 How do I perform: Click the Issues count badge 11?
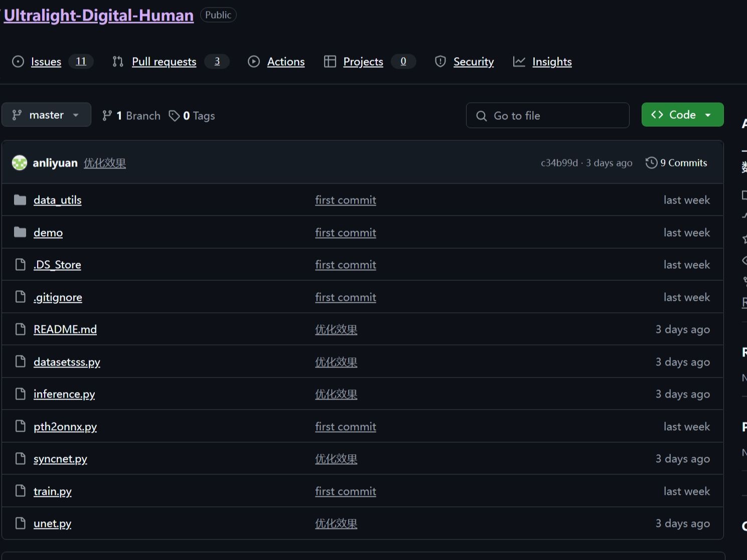pyautogui.click(x=81, y=61)
